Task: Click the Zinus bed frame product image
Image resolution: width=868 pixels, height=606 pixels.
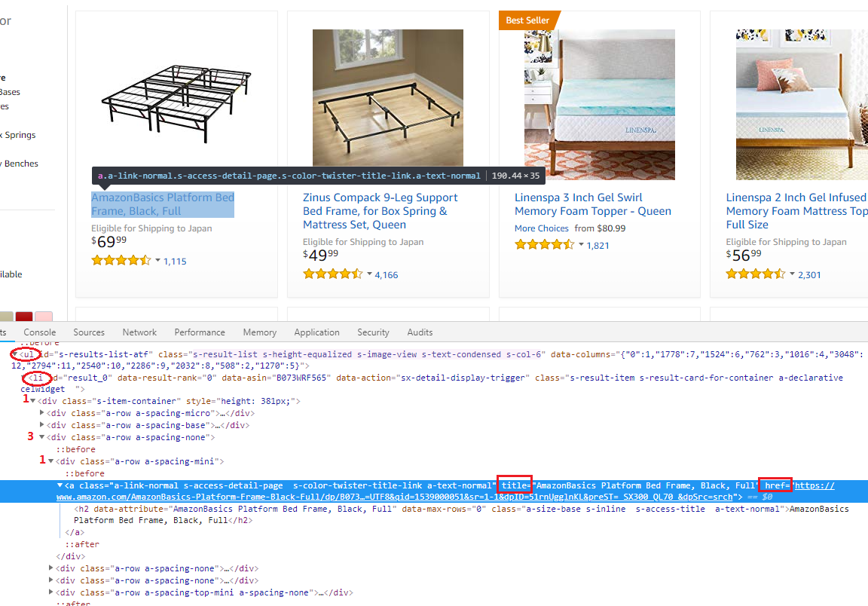Action: [388, 97]
